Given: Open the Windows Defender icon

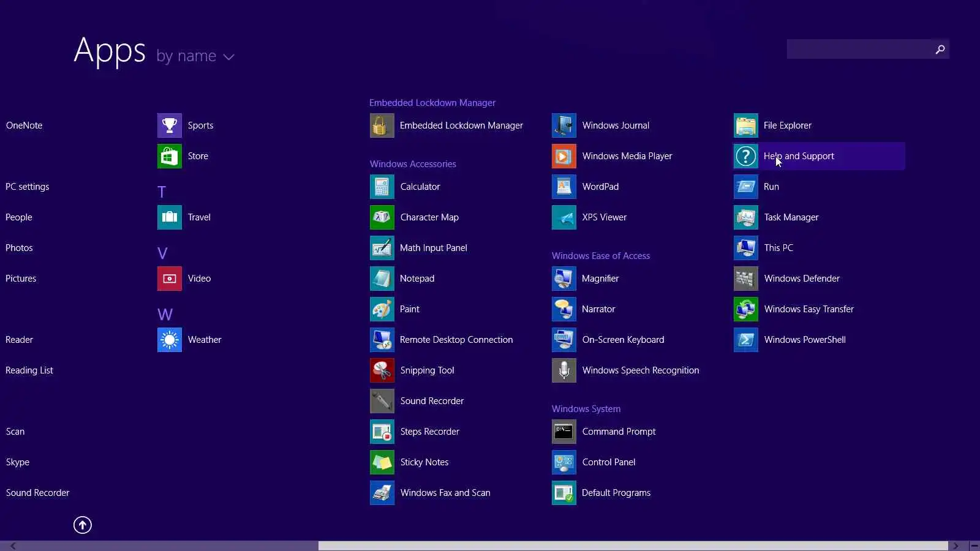Looking at the screenshot, I should point(746,279).
